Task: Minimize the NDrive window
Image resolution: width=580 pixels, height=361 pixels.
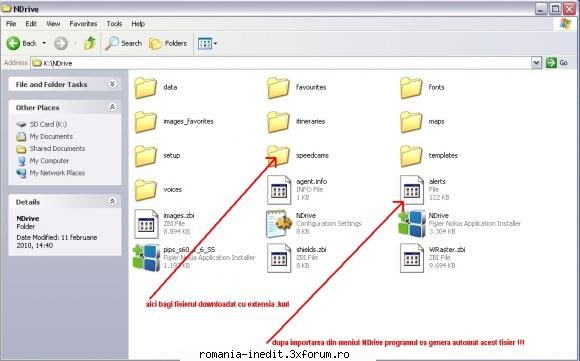Action: pos(541,9)
